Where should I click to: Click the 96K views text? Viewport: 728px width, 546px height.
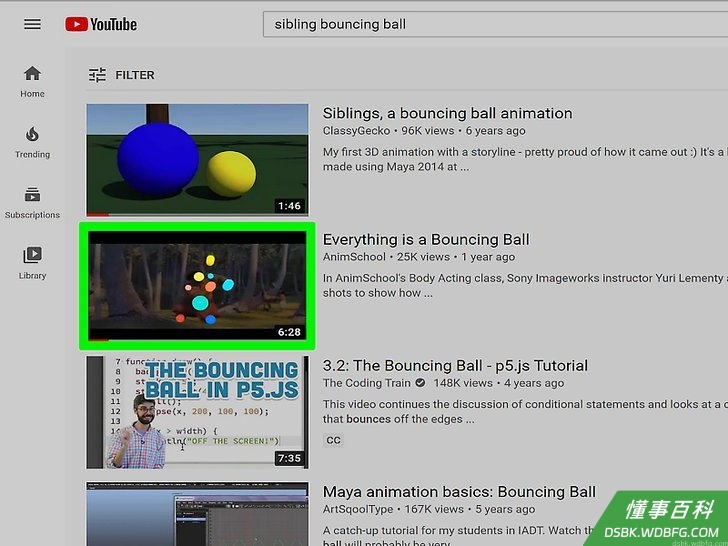(428, 131)
